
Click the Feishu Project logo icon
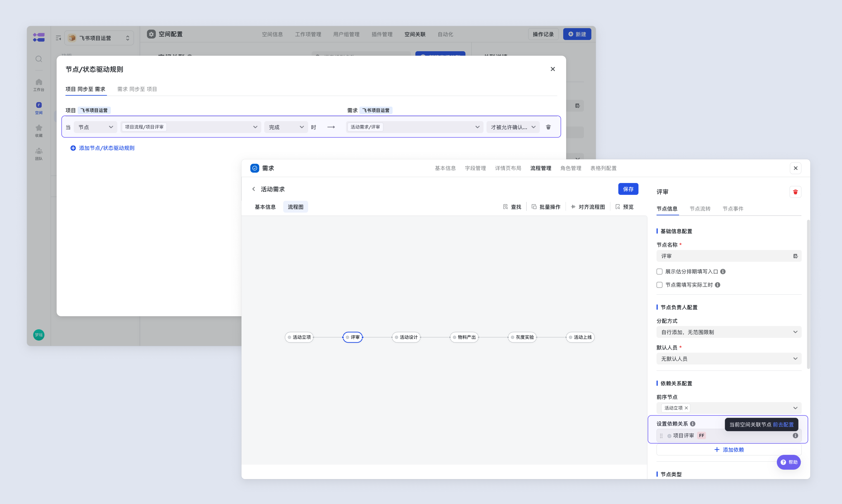(39, 37)
